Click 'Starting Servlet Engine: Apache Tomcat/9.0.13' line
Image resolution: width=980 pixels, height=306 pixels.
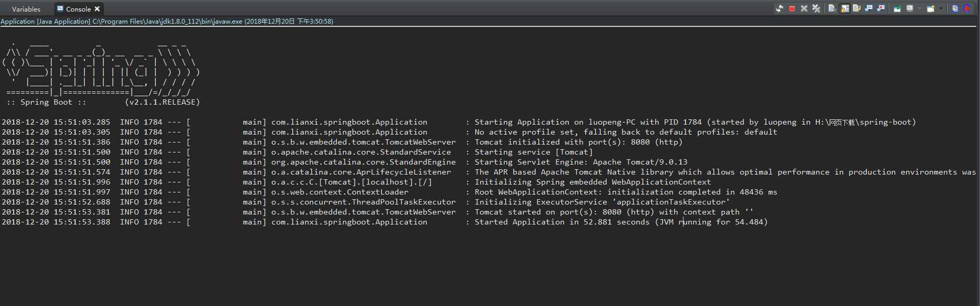pyautogui.click(x=581, y=162)
